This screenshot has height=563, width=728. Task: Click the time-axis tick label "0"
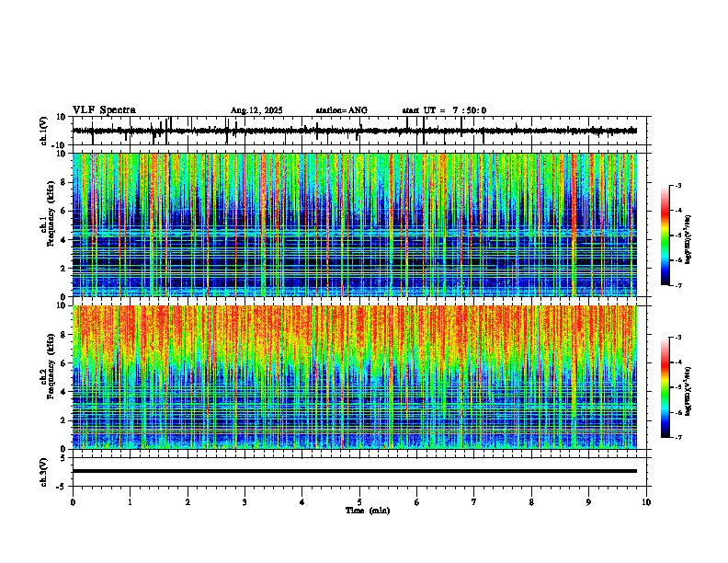point(73,502)
